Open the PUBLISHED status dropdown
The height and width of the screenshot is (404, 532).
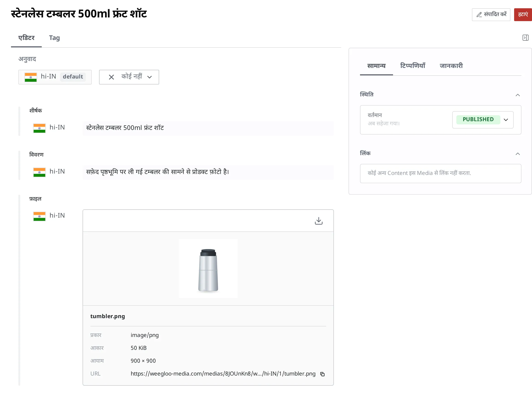click(x=483, y=120)
